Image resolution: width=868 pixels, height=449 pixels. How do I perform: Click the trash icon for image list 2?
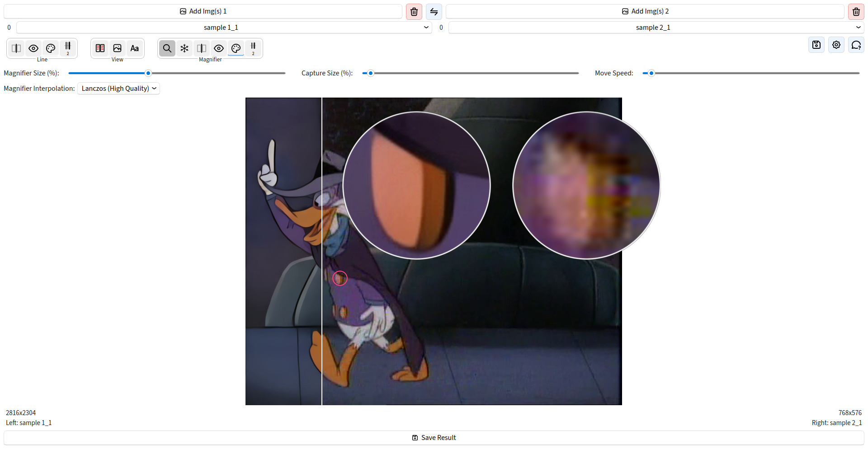tap(856, 12)
